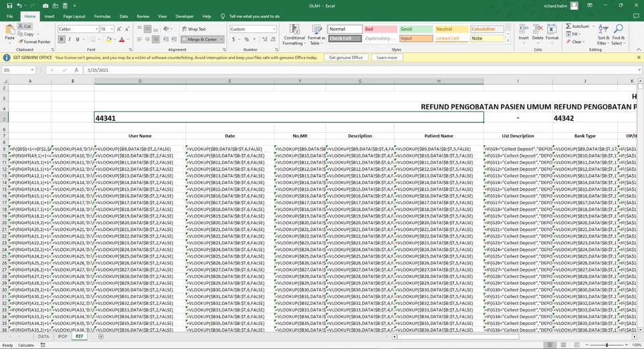Collapse the ribbon with the chevron
The image size is (644, 349).
point(639,50)
